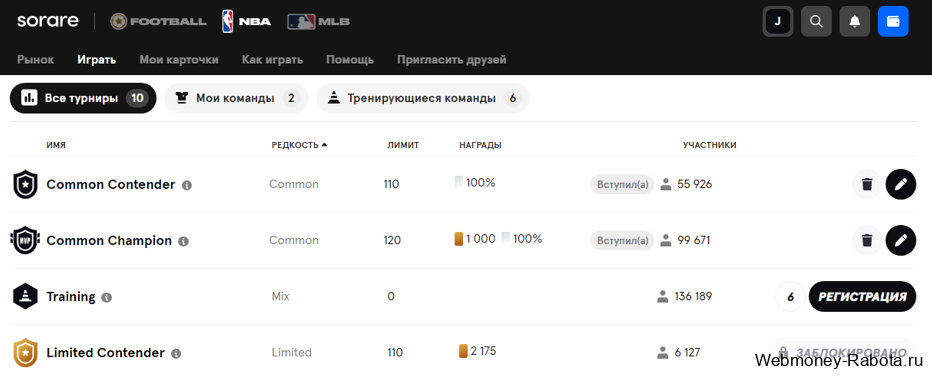
Task: Open search with magnifier icon
Action: point(816,21)
